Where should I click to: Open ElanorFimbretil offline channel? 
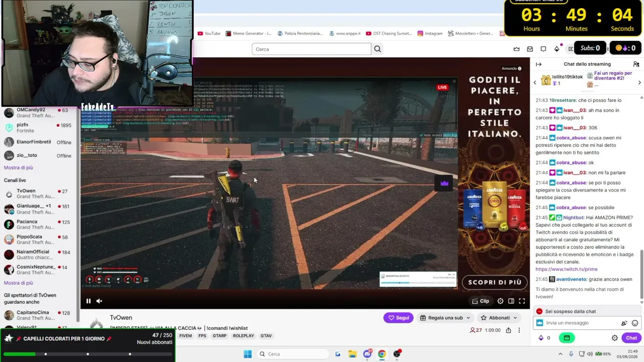pos(39,142)
